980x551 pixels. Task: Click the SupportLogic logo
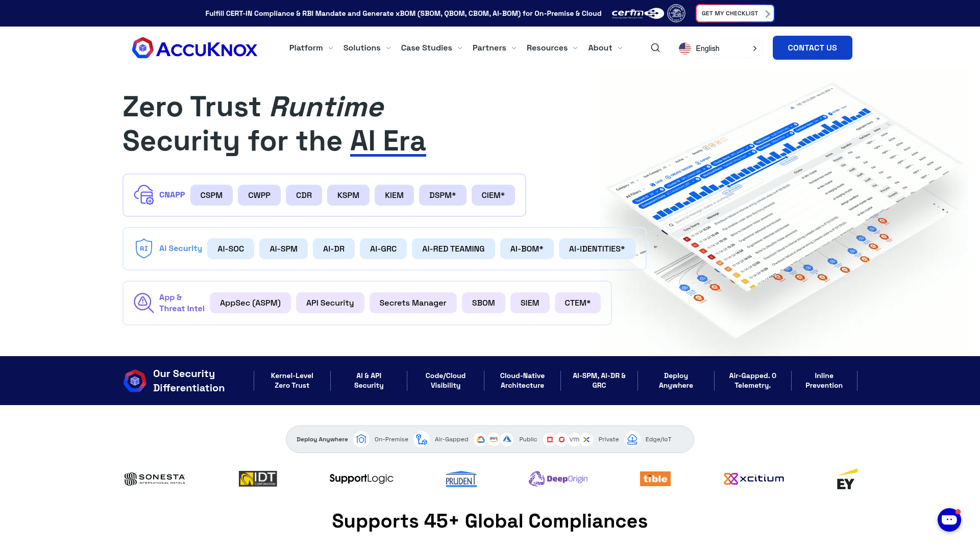[x=361, y=479]
